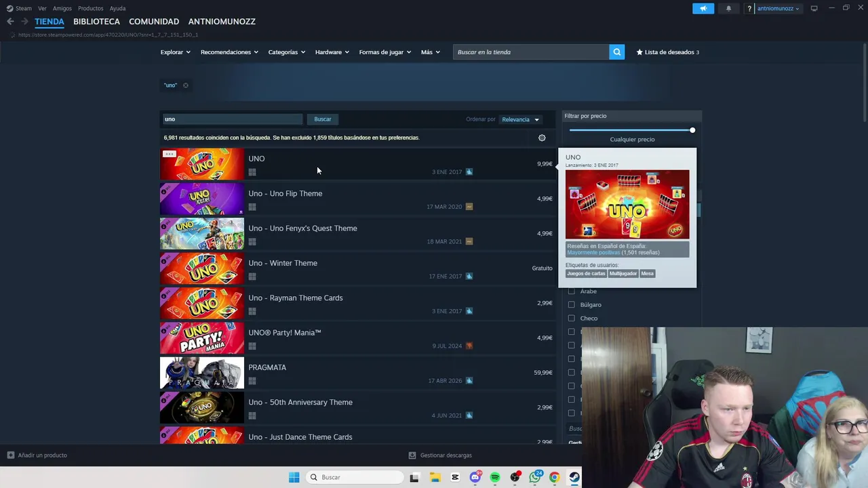The image size is (868, 488).
Task: Expand the Explorar store menu
Action: [175, 52]
